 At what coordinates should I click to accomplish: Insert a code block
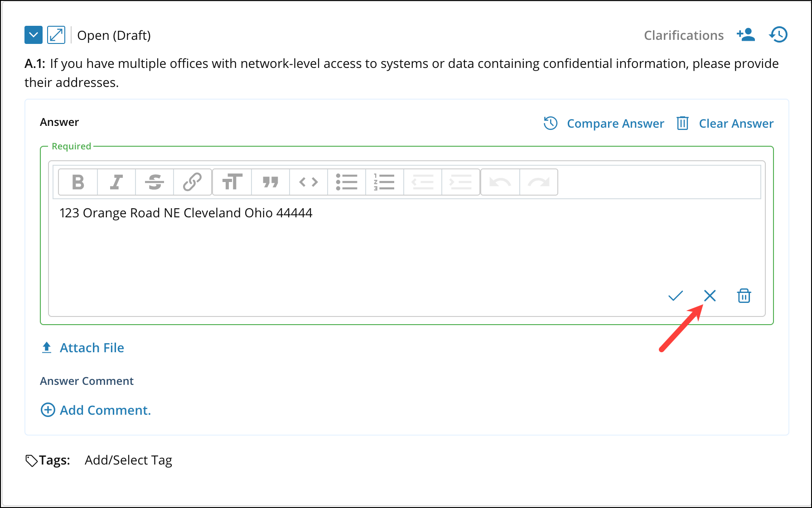point(309,182)
